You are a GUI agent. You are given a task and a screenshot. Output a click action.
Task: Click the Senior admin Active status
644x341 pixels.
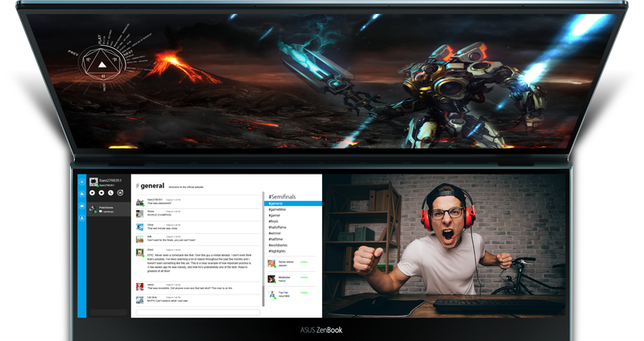click(x=304, y=262)
